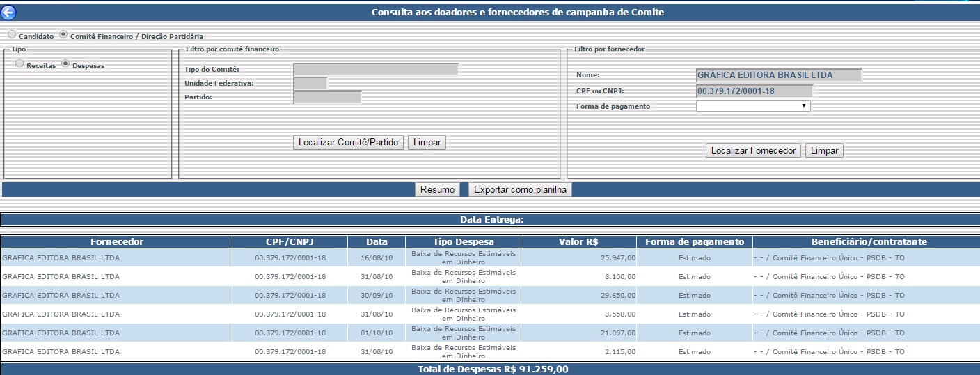Select the Candidato radio button
The height and width of the screenshot is (375, 980).
(12, 35)
